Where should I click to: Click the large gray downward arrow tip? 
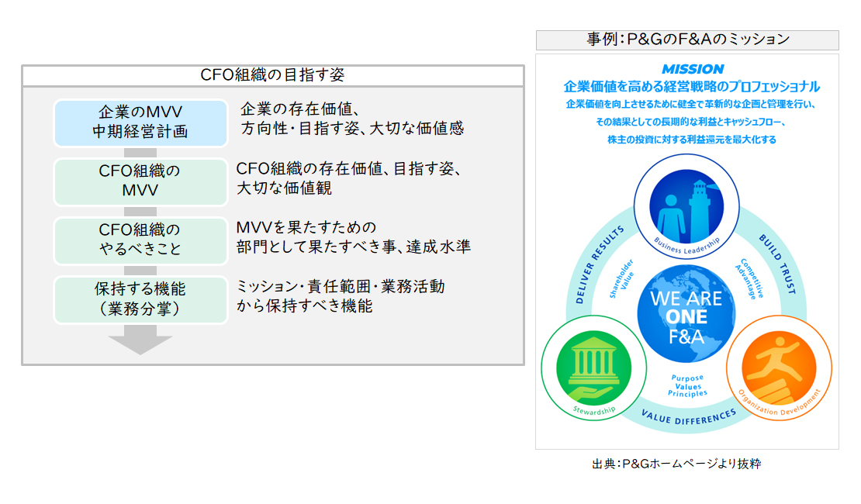point(140,345)
